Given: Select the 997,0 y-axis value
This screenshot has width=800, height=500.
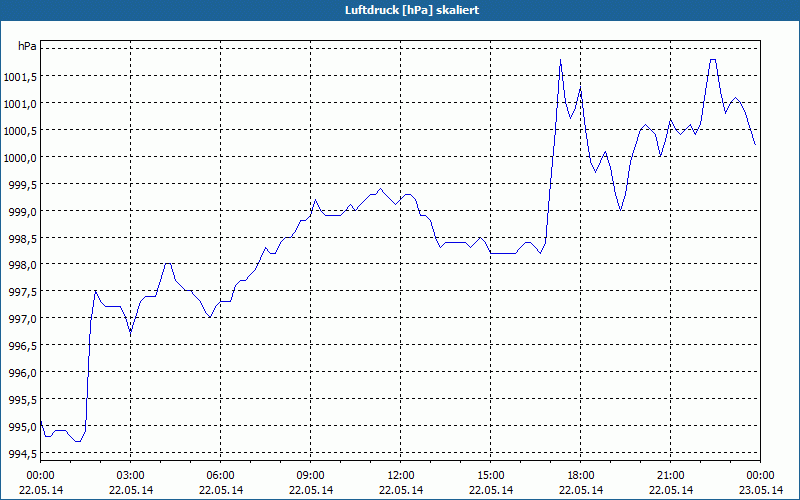Looking at the screenshot, I should [x=23, y=319].
